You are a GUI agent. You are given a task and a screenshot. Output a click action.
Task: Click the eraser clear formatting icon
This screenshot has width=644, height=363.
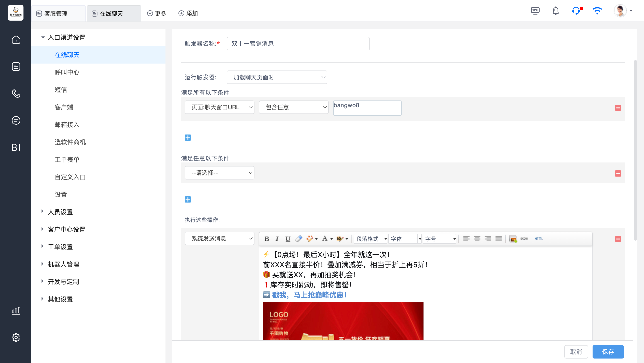click(x=299, y=239)
